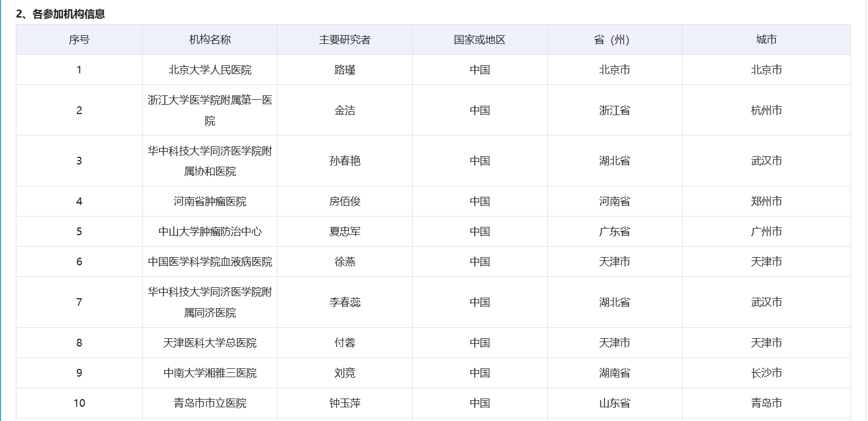Click the "长沙市" city cell

click(x=767, y=373)
